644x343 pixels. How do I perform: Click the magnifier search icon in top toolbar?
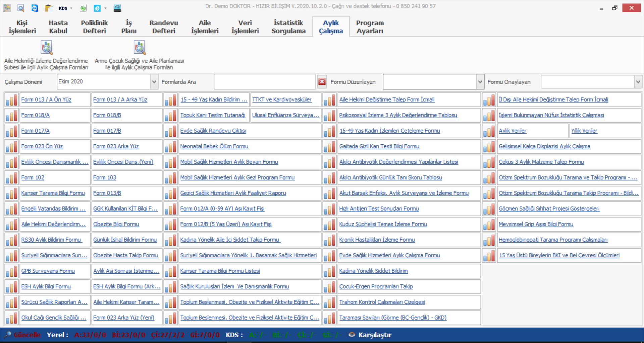click(x=21, y=8)
